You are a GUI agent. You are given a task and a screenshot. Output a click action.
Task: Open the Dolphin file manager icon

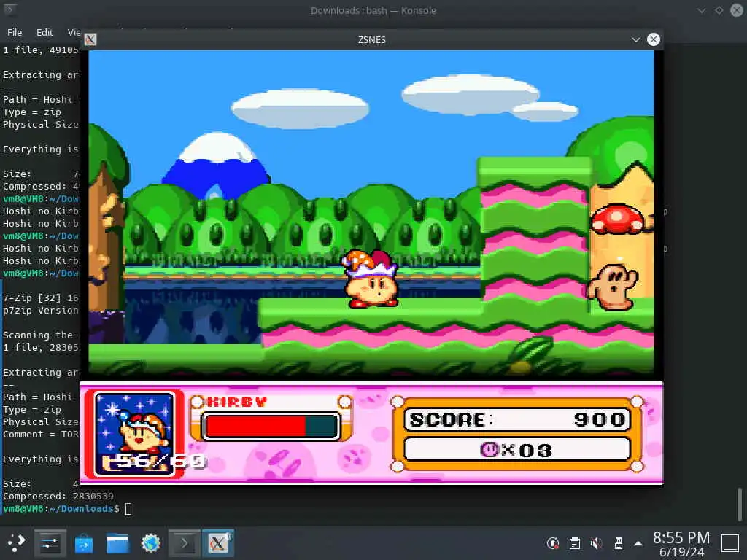(117, 542)
